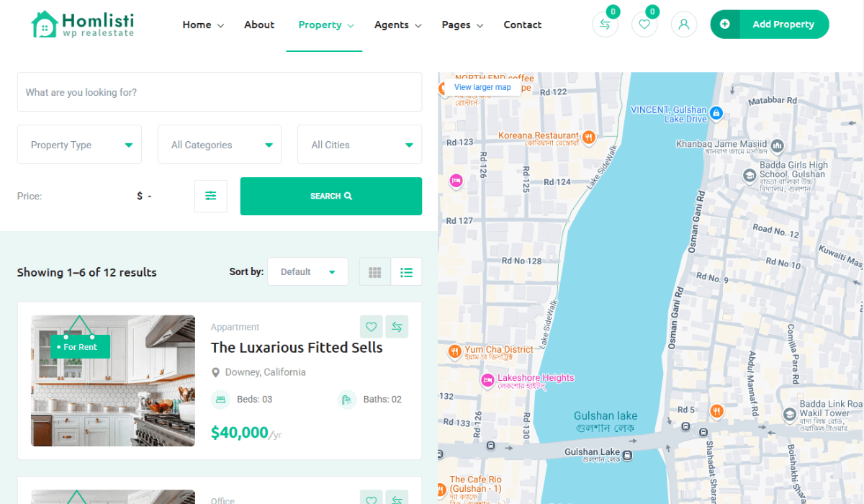
Task: Favorite The Luxarious Fitted Sells listing
Action: tap(372, 327)
